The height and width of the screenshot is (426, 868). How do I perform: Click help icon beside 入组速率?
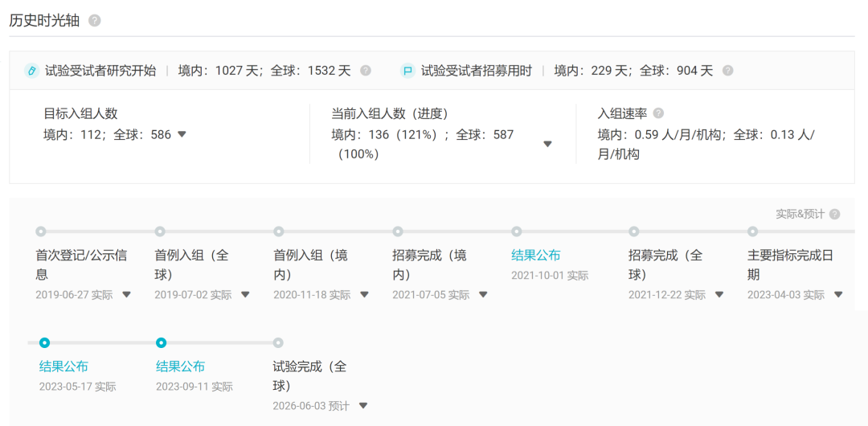[658, 113]
